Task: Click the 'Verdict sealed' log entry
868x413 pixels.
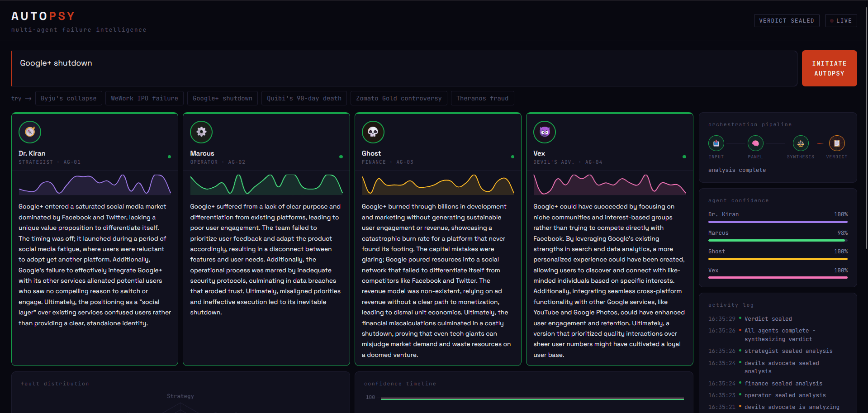Action: [768, 319]
